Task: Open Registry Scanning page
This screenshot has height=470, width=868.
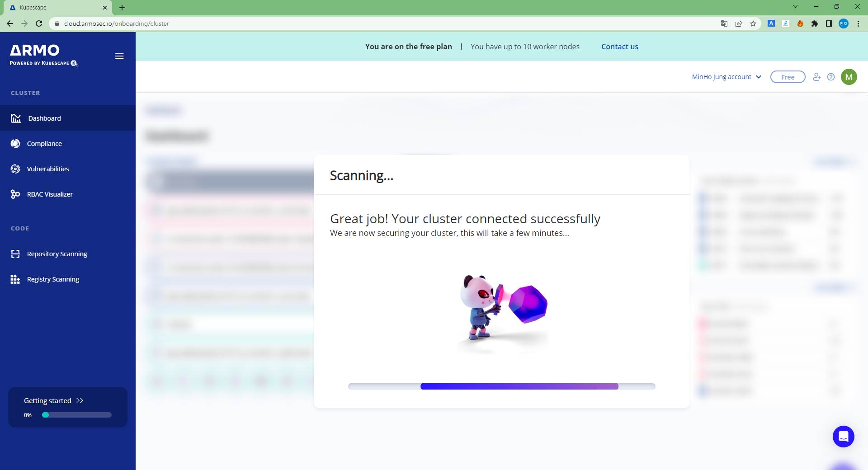Action: point(53,279)
